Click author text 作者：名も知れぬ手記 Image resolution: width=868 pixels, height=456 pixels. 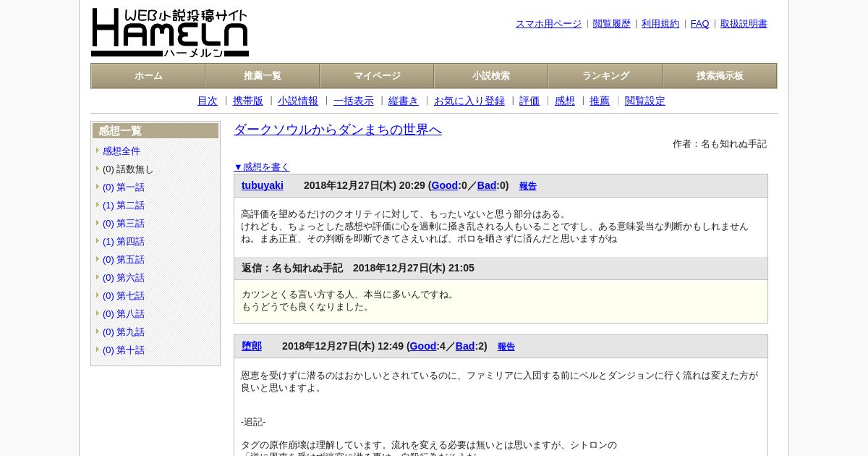coord(720,144)
